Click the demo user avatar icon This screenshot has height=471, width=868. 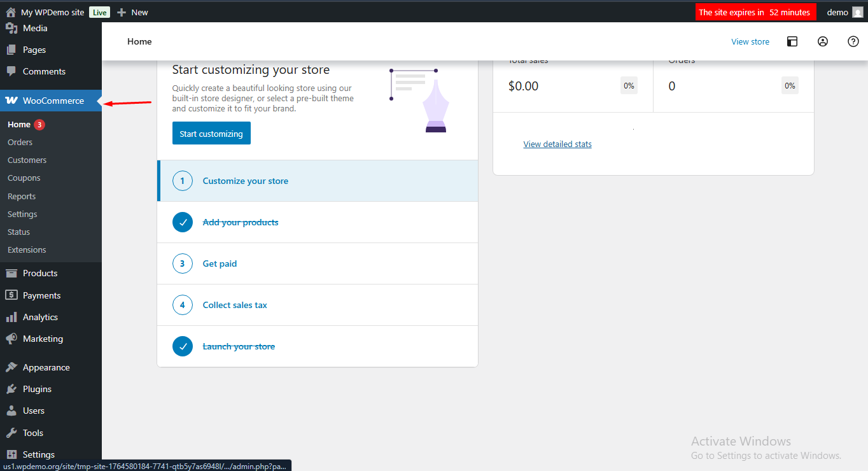[857, 12]
